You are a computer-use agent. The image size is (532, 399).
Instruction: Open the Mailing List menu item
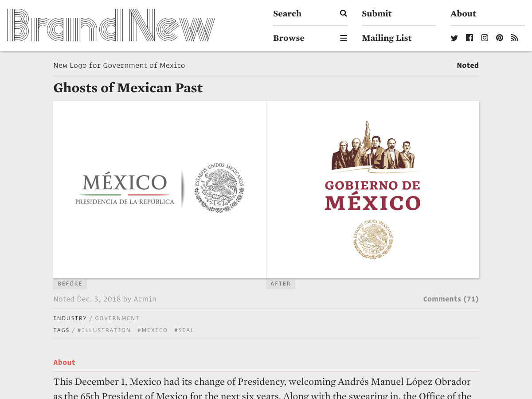(x=387, y=38)
